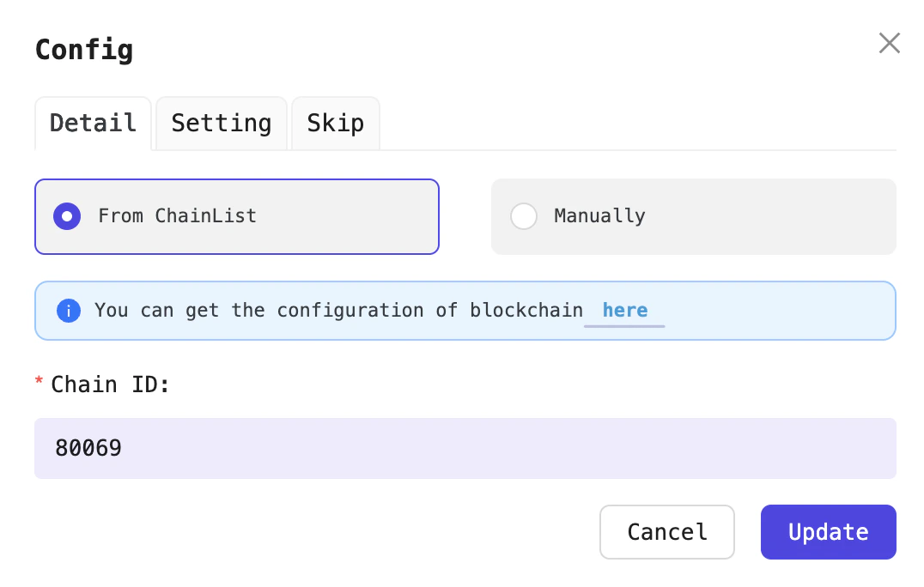Click the From ChainList option card
Viewport: 924px width, 587px height.
[x=237, y=216]
